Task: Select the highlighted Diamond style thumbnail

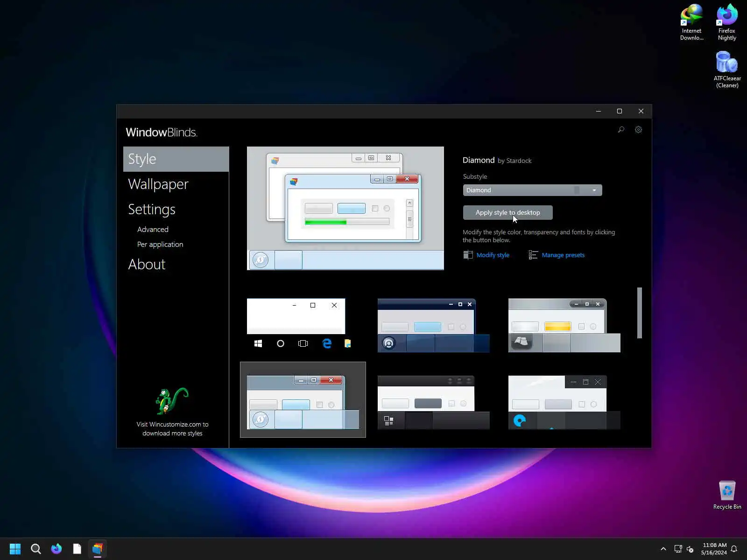Action: coord(303,400)
